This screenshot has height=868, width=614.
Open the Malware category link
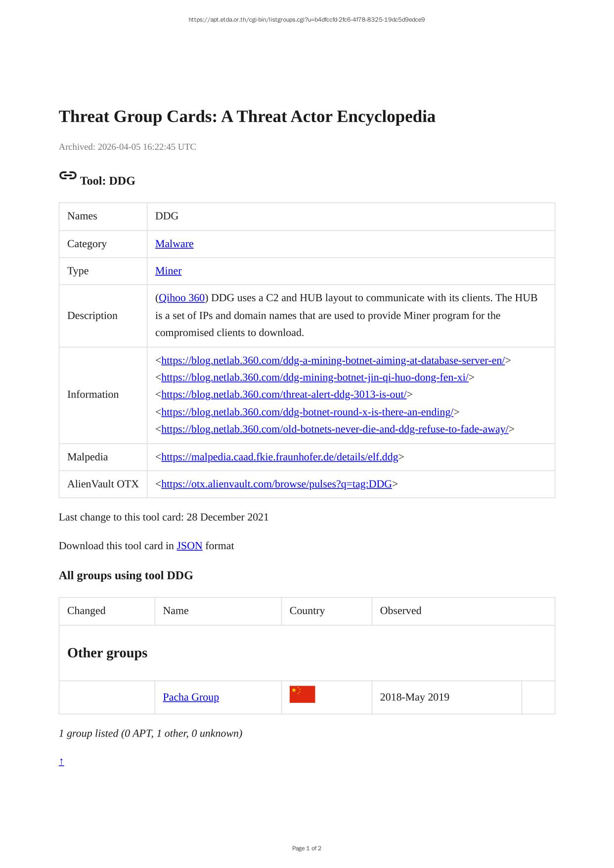[x=174, y=244]
